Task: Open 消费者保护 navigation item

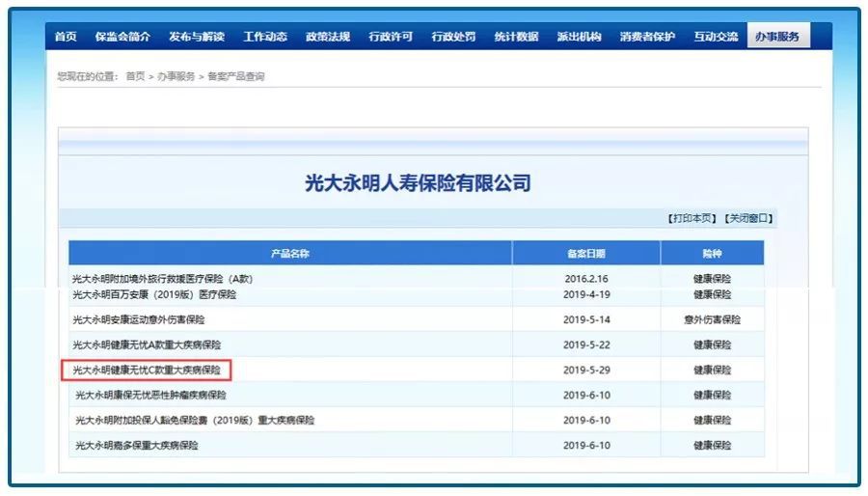Action: click(648, 37)
